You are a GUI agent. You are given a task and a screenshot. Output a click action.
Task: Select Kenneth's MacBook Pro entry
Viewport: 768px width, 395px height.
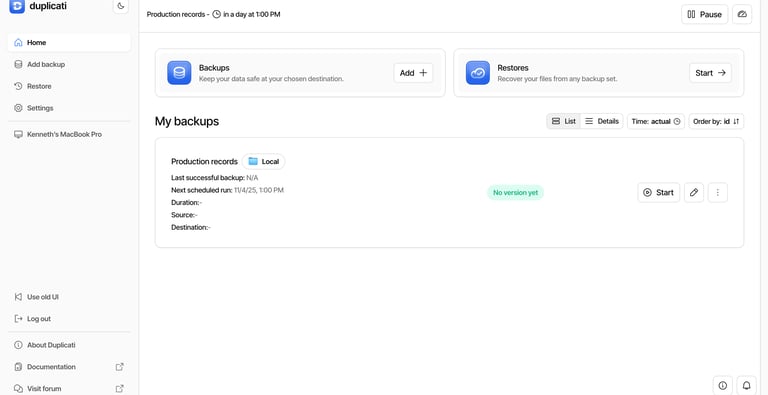(x=69, y=134)
